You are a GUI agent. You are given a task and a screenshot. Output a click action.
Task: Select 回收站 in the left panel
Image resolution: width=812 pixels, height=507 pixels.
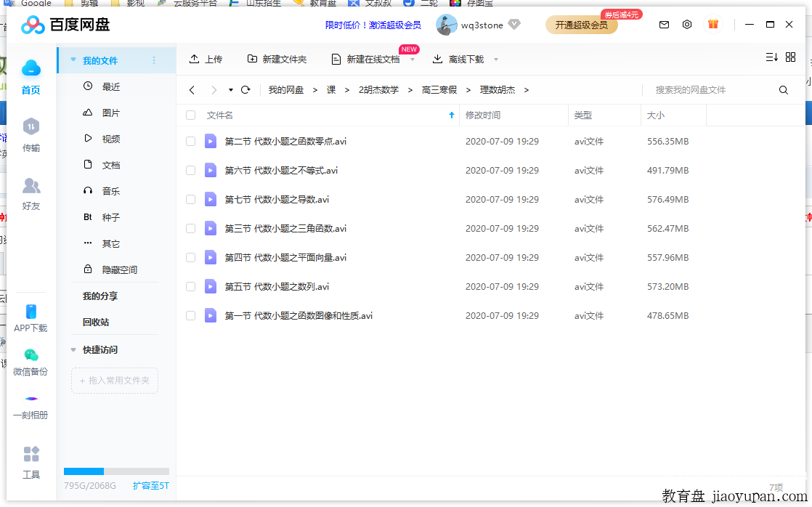coord(96,322)
